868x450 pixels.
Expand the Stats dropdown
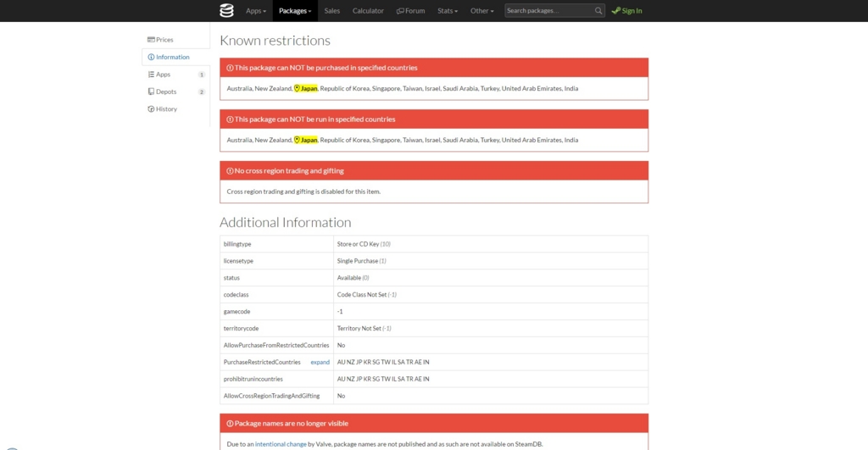pyautogui.click(x=448, y=10)
